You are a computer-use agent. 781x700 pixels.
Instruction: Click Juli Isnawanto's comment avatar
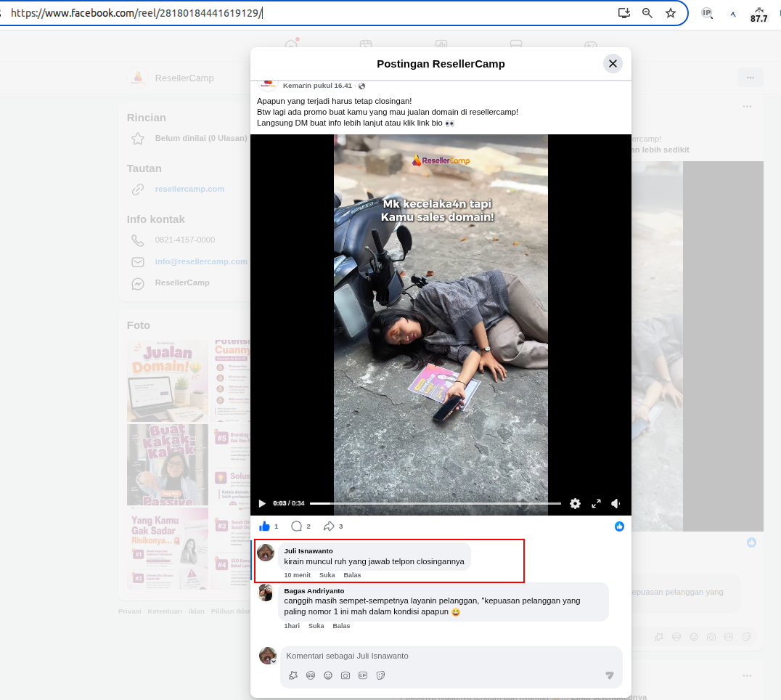point(266,552)
